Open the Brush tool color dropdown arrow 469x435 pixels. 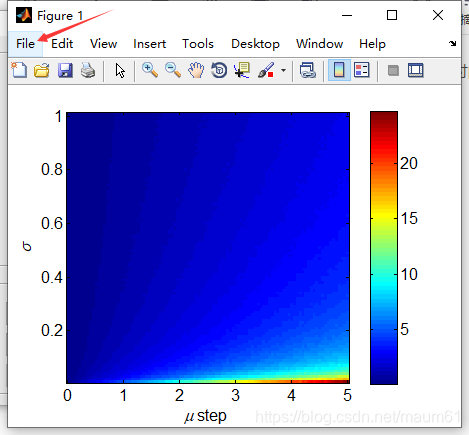pos(283,70)
